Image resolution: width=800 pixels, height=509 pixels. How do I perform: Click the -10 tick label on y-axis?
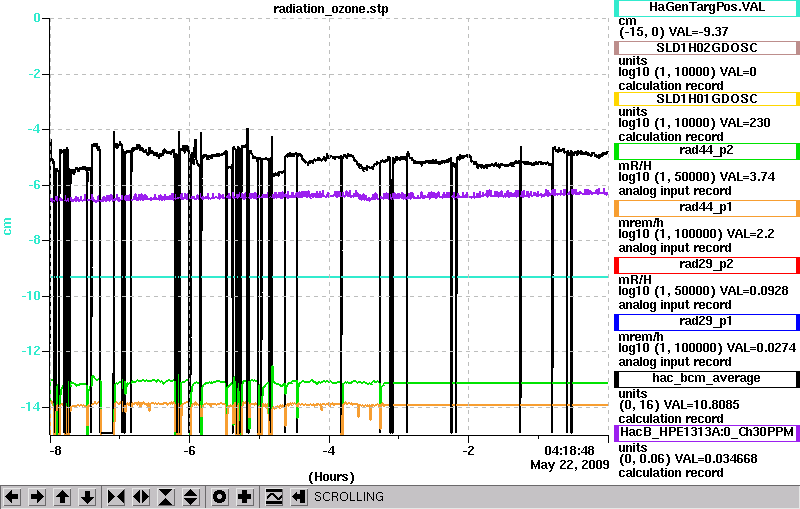click(x=31, y=296)
